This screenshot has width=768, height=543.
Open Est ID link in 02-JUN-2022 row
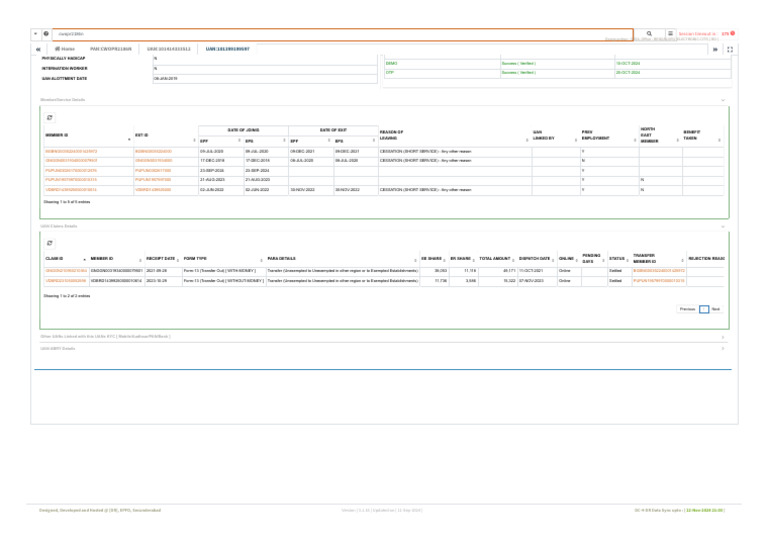coord(153,189)
